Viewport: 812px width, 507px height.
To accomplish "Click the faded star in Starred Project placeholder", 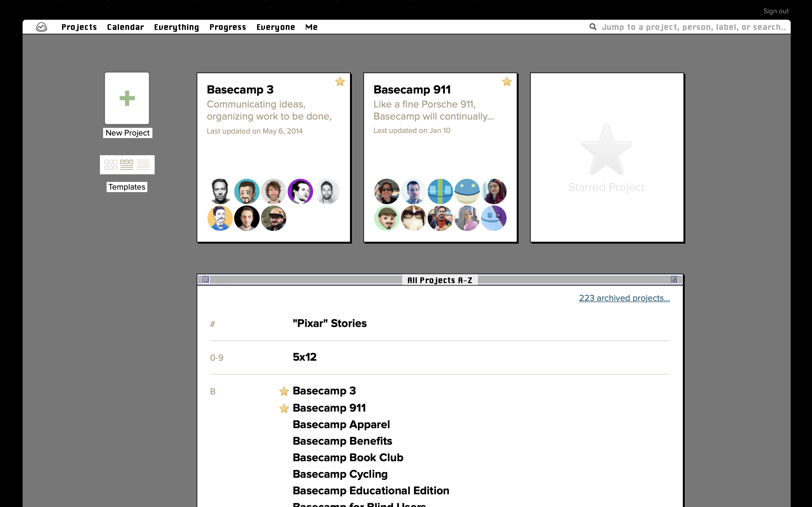I will [x=606, y=151].
